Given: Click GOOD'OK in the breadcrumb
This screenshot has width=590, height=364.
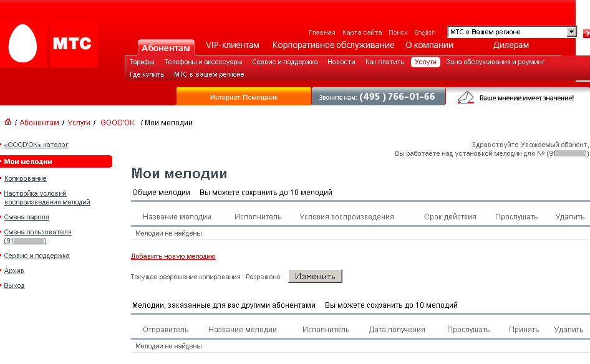Looking at the screenshot, I should tap(117, 123).
